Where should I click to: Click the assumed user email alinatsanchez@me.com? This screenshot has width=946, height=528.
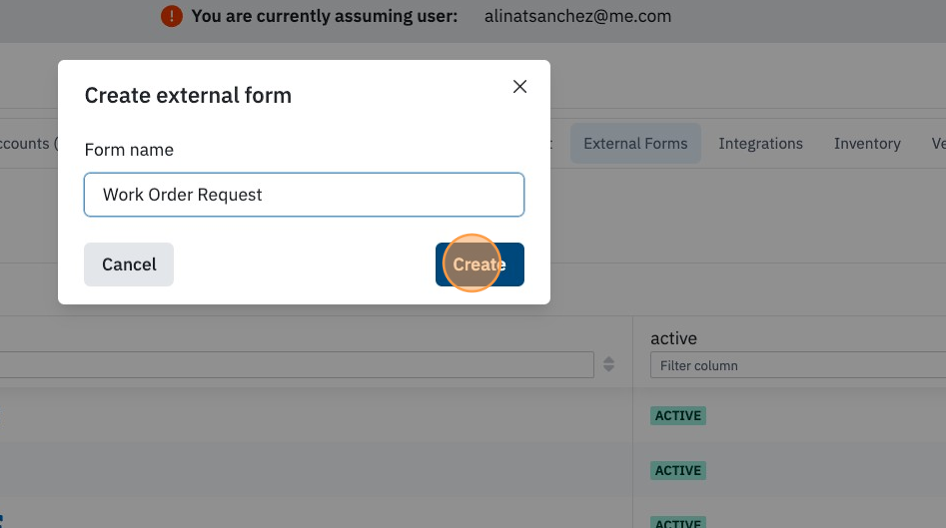pos(577,16)
